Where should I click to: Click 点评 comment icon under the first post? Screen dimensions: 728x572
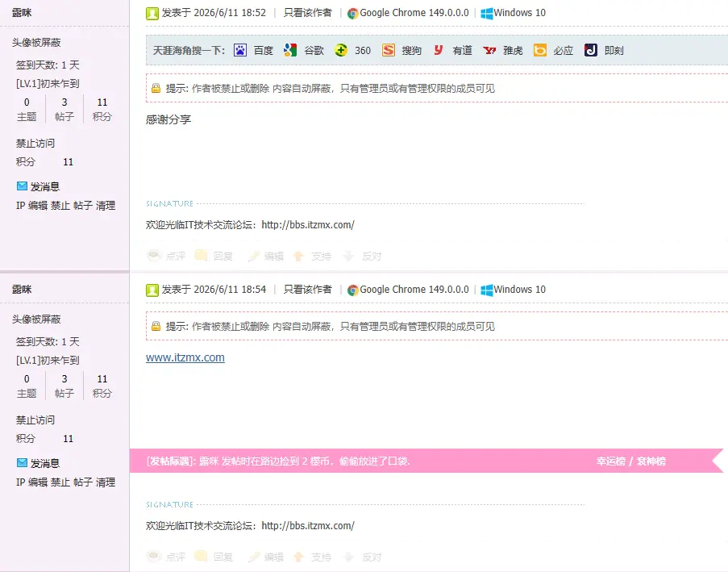coord(154,256)
